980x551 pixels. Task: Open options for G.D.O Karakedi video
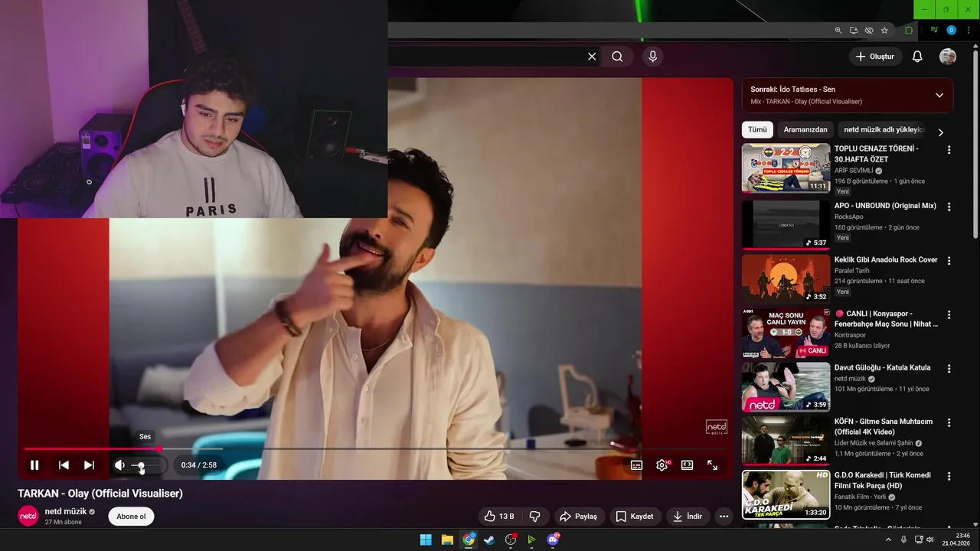tap(949, 476)
